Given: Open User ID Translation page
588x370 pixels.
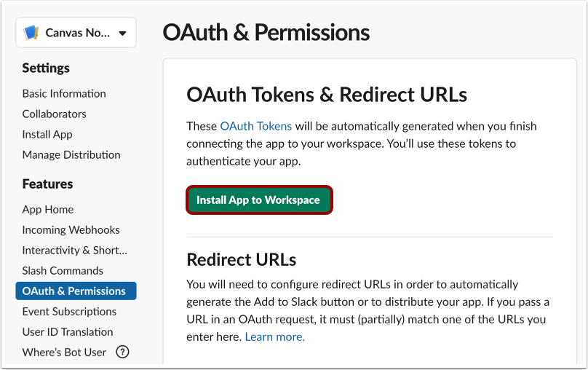Looking at the screenshot, I should pyautogui.click(x=67, y=331).
